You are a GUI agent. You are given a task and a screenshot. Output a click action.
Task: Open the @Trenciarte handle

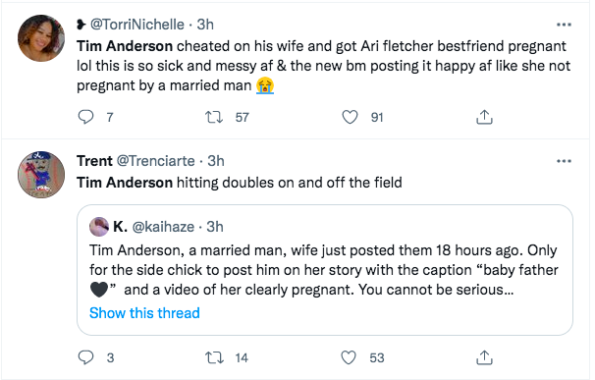coord(156,161)
